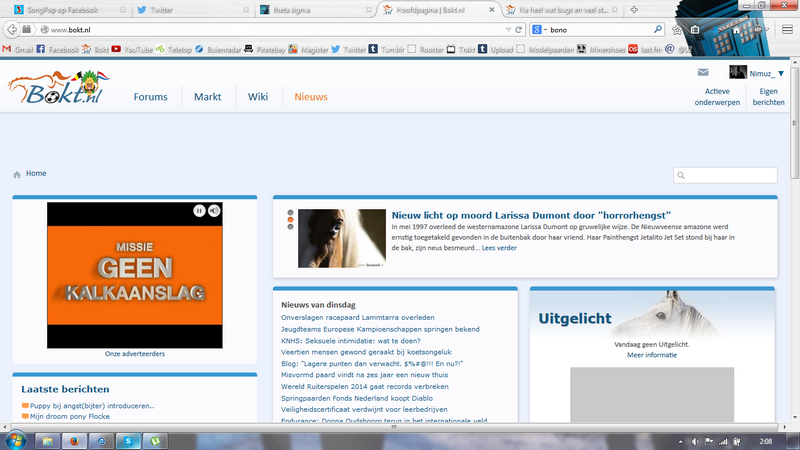Open Firefox from the taskbar

pos(74,441)
